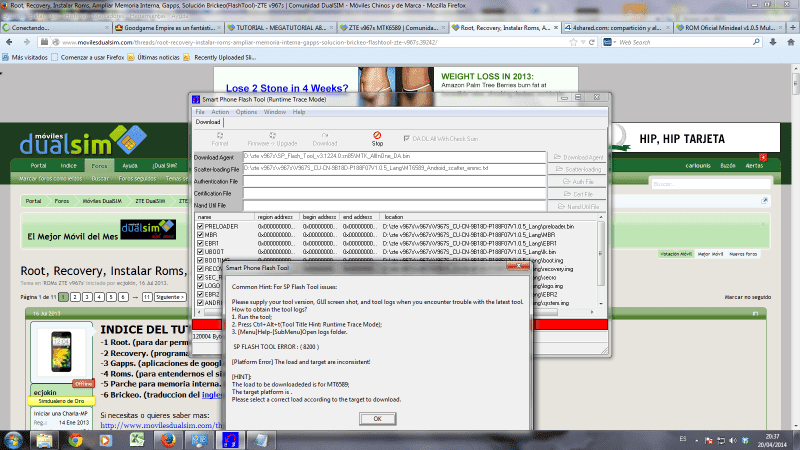Go to page 2 of the thread

coord(75,297)
